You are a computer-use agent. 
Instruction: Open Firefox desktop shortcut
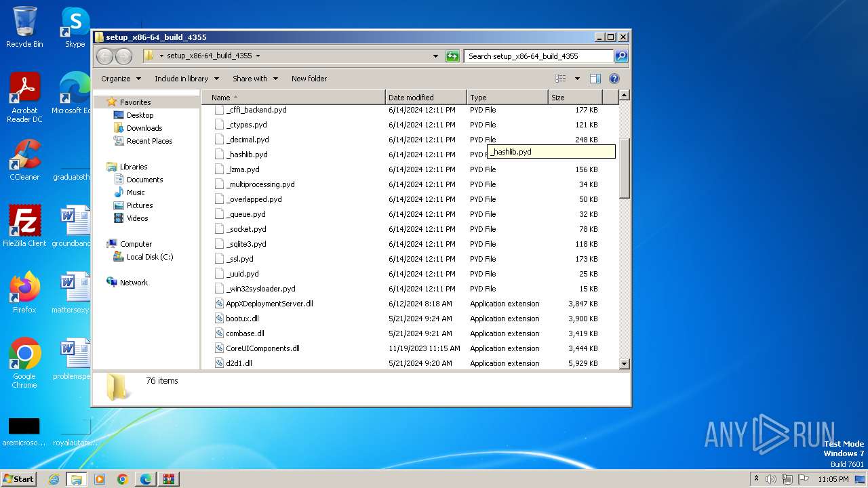pyautogui.click(x=24, y=292)
